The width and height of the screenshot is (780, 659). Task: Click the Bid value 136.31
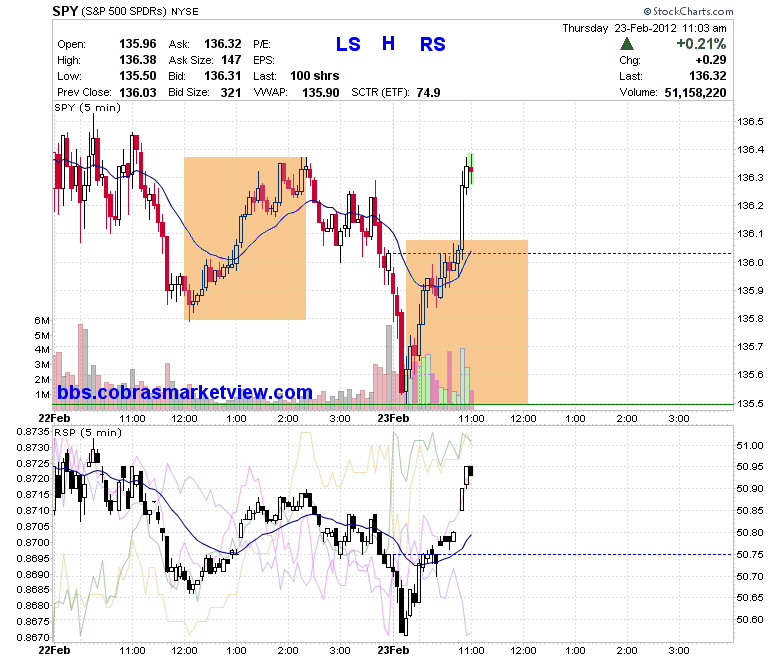coord(222,76)
